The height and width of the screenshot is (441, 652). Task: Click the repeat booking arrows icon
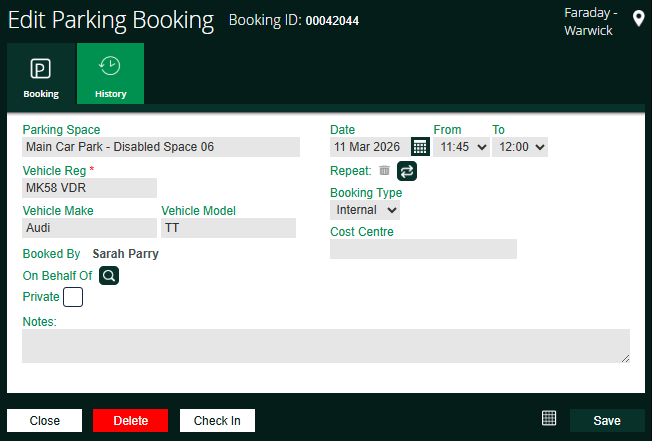(406, 171)
